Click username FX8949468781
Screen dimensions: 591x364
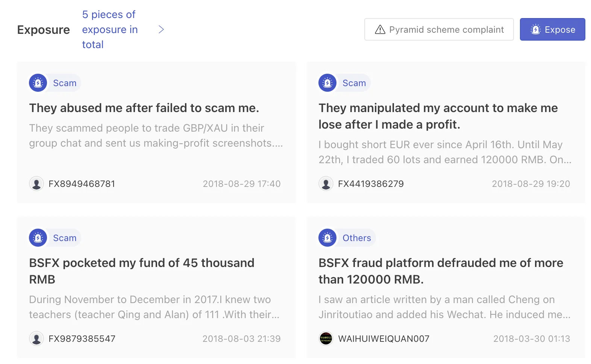pyautogui.click(x=82, y=184)
